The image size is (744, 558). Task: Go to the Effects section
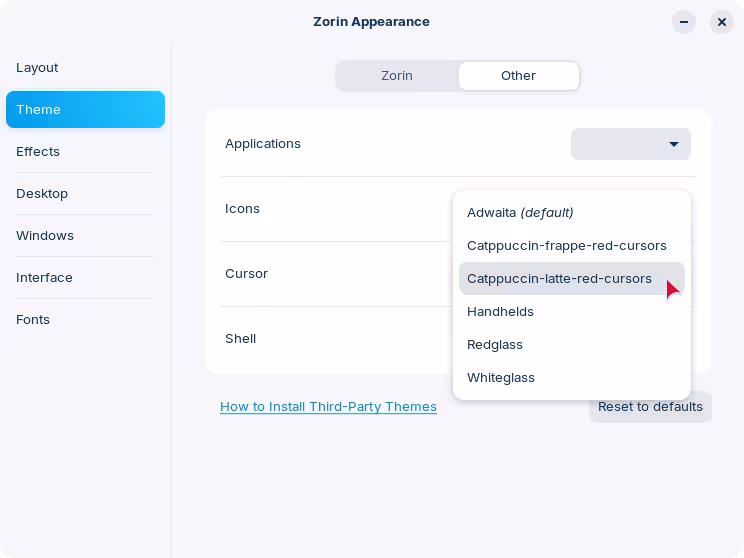38,152
